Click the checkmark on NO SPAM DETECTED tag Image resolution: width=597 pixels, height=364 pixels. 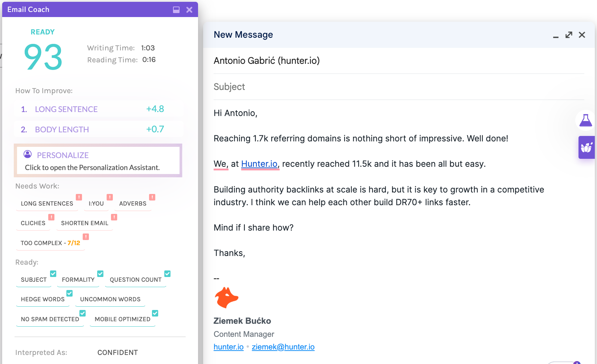pos(83,313)
